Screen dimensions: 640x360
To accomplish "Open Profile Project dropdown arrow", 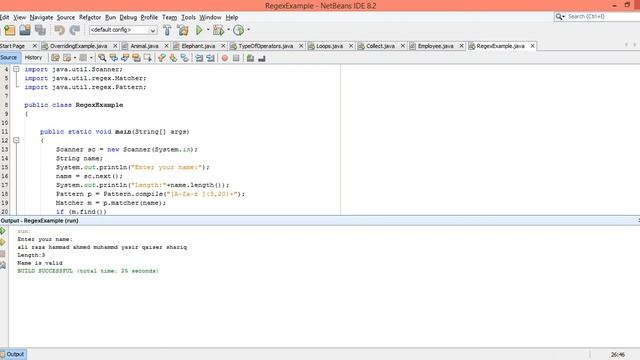I will [248, 30].
